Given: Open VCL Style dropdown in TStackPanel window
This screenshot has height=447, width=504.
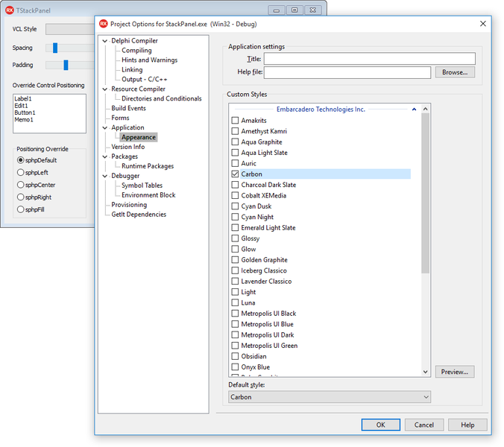Looking at the screenshot, I should pyautogui.click(x=70, y=29).
